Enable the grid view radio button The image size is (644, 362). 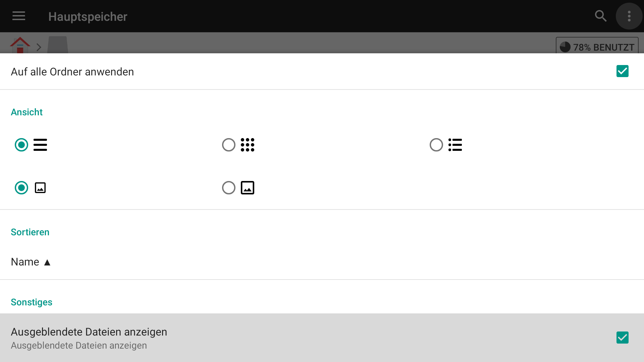(x=229, y=145)
